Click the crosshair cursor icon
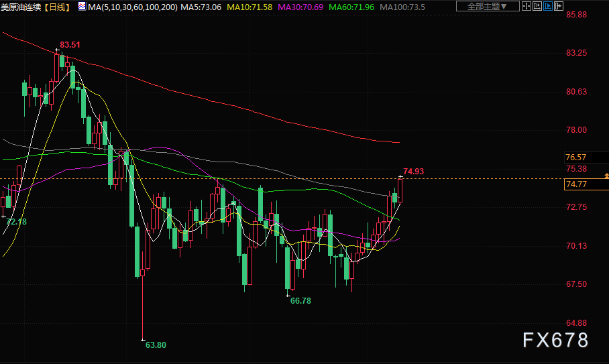This screenshot has height=364, width=609. click(527, 6)
